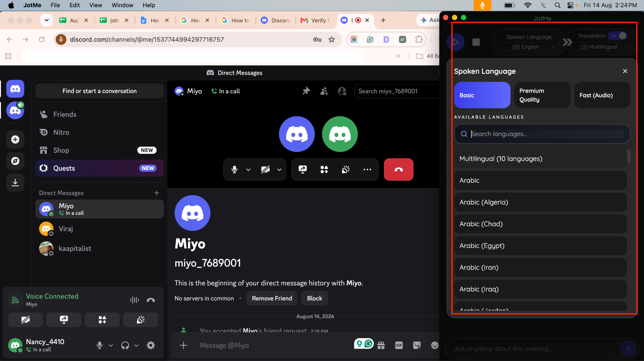The height and width of the screenshot is (361, 644).
Task: Click the Add a Server plus icon
Action: [15, 139]
